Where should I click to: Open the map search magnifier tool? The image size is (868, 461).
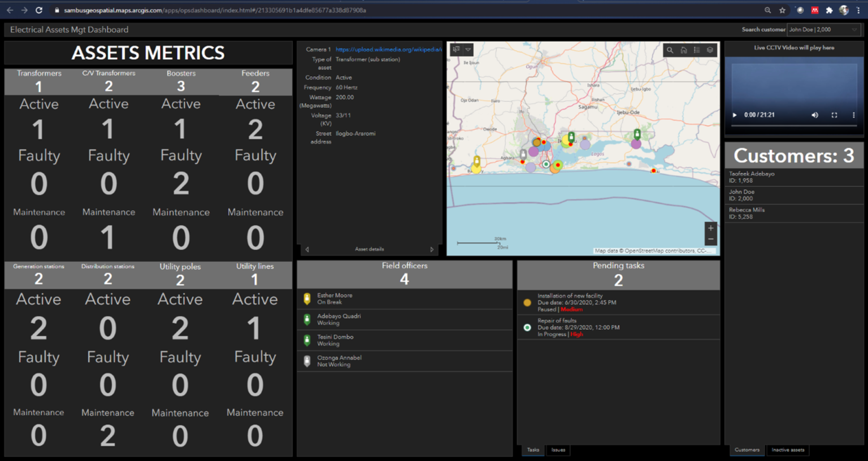670,50
